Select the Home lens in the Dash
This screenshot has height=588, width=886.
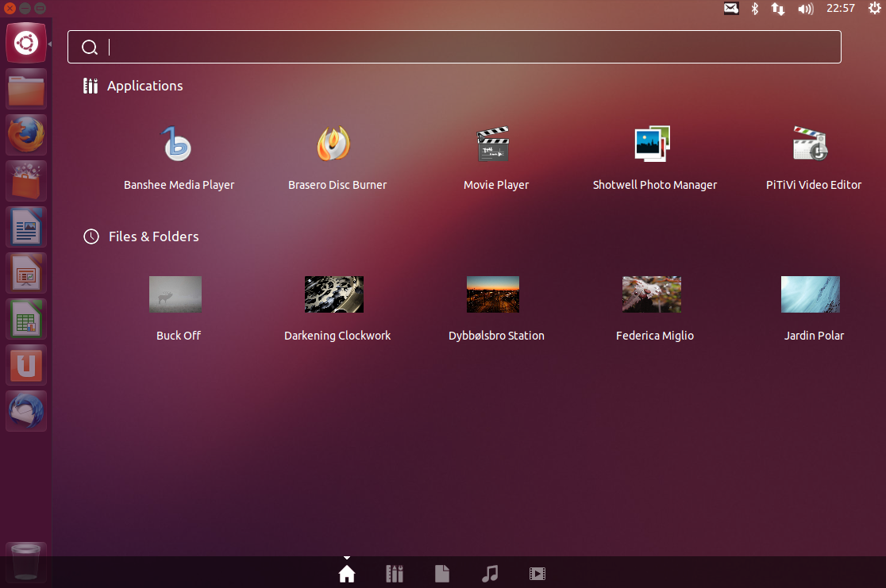pyautogui.click(x=347, y=573)
